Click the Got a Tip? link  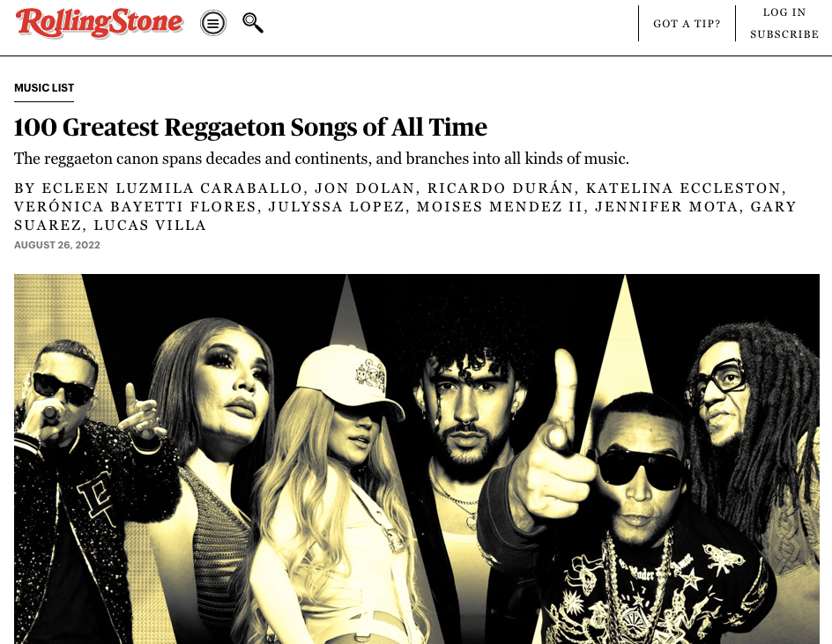[x=687, y=24]
